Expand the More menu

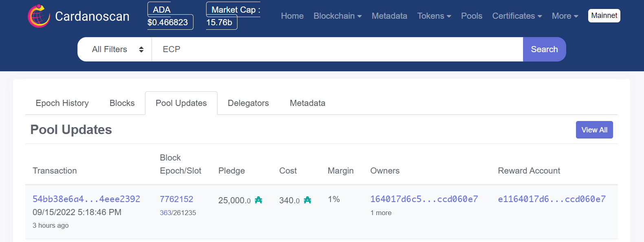point(565,16)
